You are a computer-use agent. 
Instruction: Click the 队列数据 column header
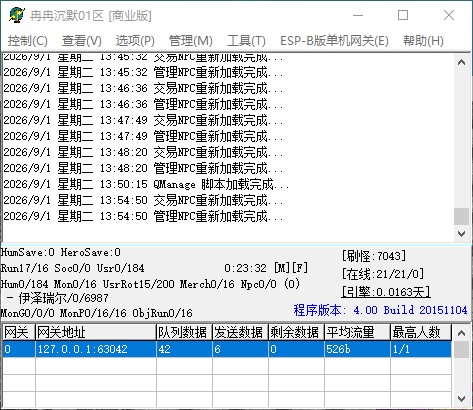[x=184, y=332]
